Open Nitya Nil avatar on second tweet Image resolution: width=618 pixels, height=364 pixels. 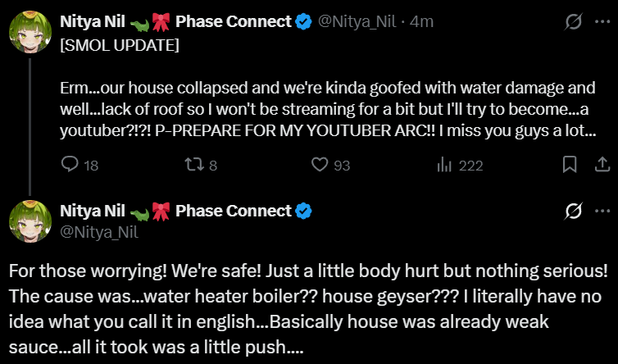click(30, 221)
